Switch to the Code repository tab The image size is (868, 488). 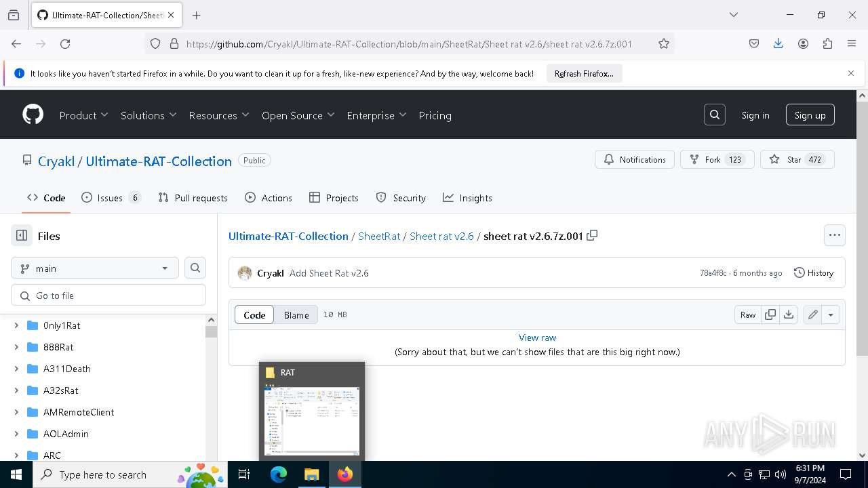pyautogui.click(x=46, y=198)
